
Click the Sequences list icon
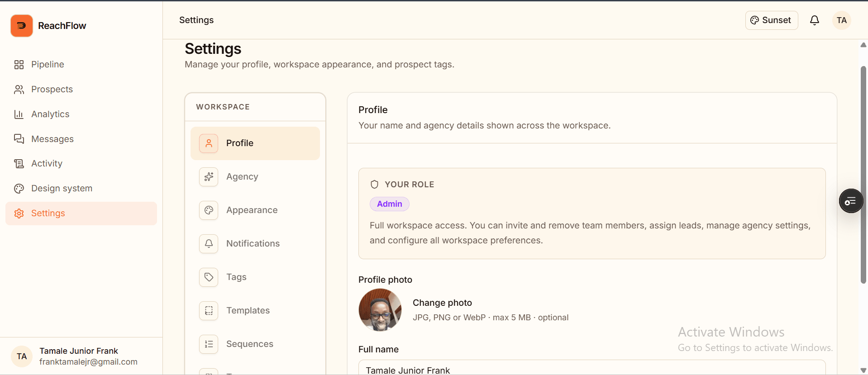(209, 344)
